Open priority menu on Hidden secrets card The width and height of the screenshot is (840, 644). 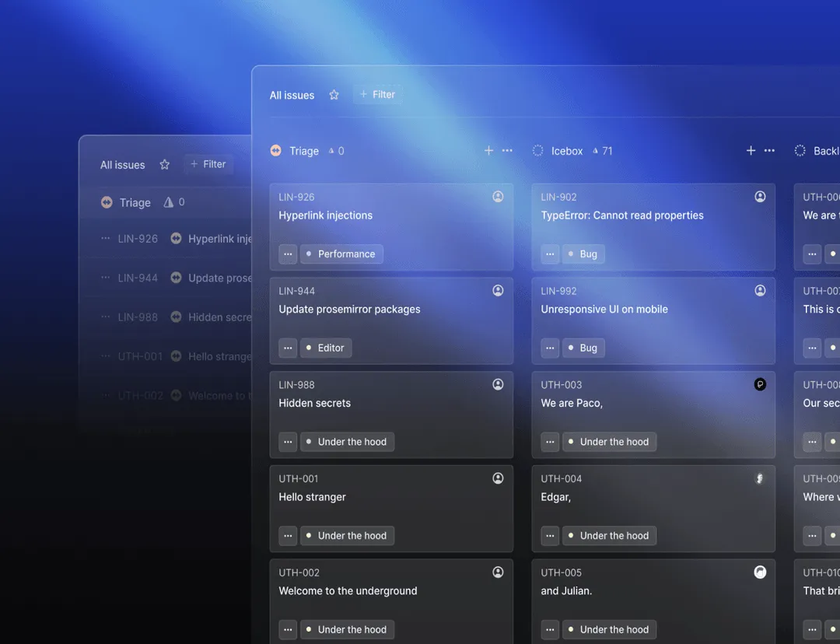click(288, 442)
